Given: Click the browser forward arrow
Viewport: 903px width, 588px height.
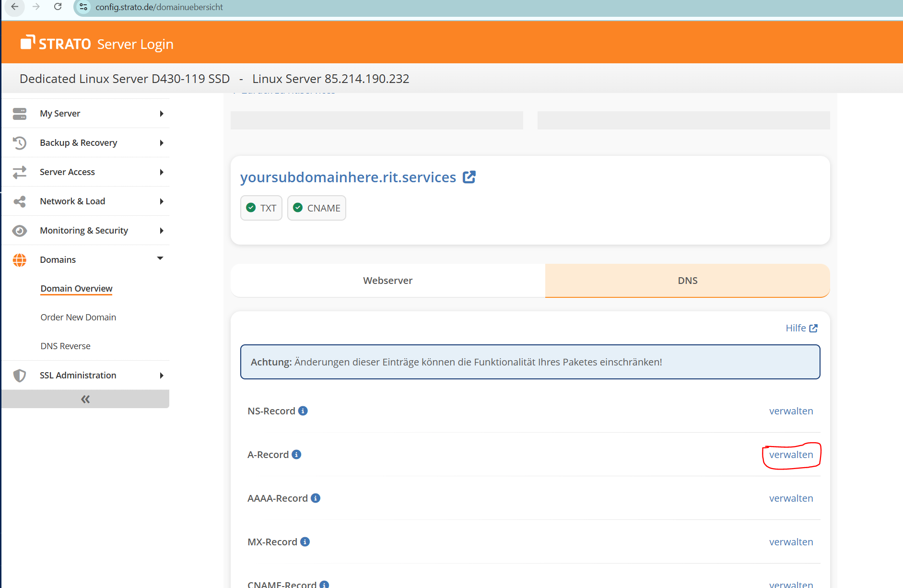Looking at the screenshot, I should (36, 7).
